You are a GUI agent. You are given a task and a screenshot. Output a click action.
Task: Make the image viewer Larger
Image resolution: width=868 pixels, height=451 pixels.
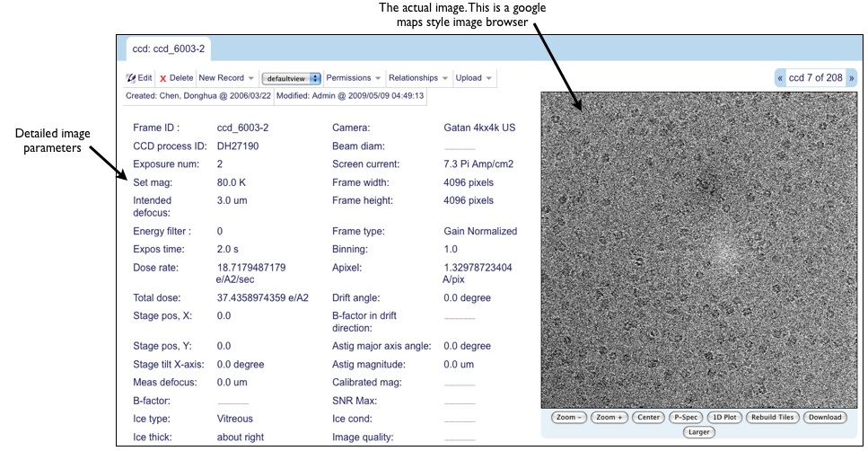click(x=699, y=432)
